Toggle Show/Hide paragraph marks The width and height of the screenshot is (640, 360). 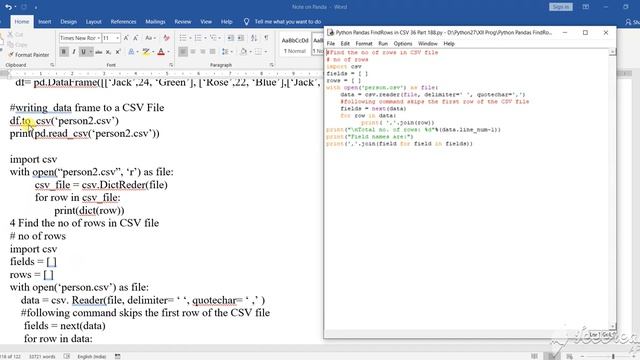(266, 38)
